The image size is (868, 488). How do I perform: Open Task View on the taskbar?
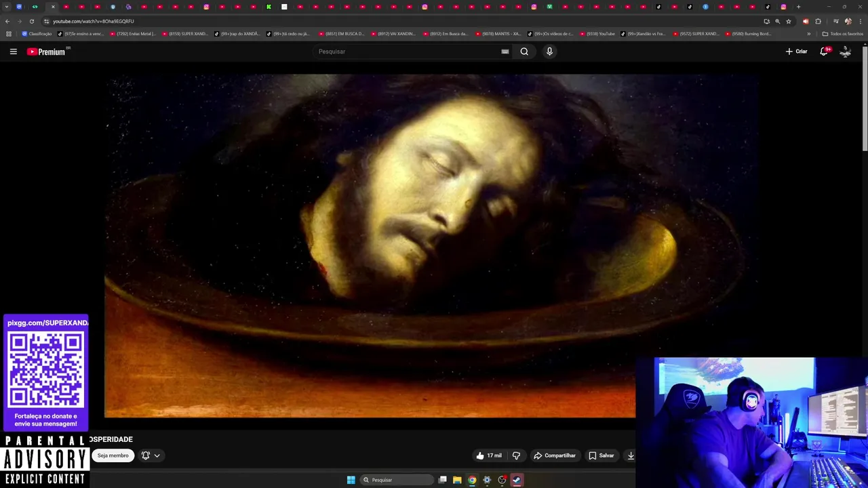443,480
